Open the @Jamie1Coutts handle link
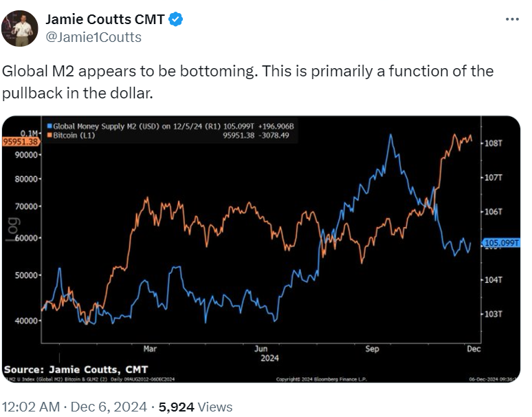Viewport: 532px width, 417px height. [x=93, y=37]
